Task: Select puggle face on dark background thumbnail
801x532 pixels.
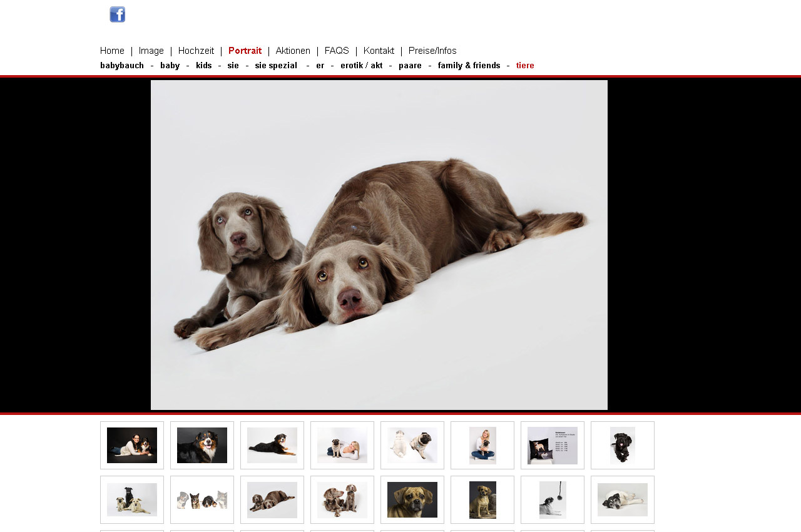Action: coord(412,499)
